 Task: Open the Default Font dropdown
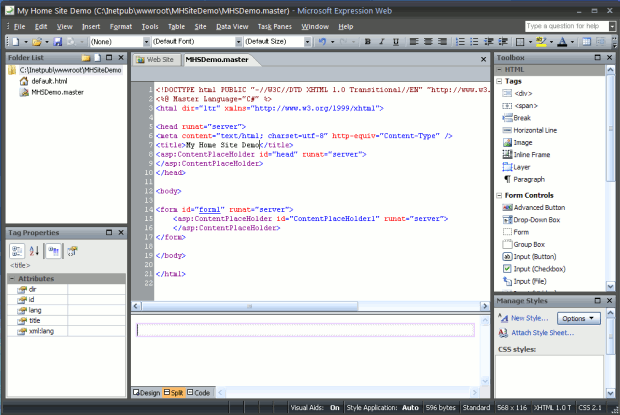coord(238,42)
